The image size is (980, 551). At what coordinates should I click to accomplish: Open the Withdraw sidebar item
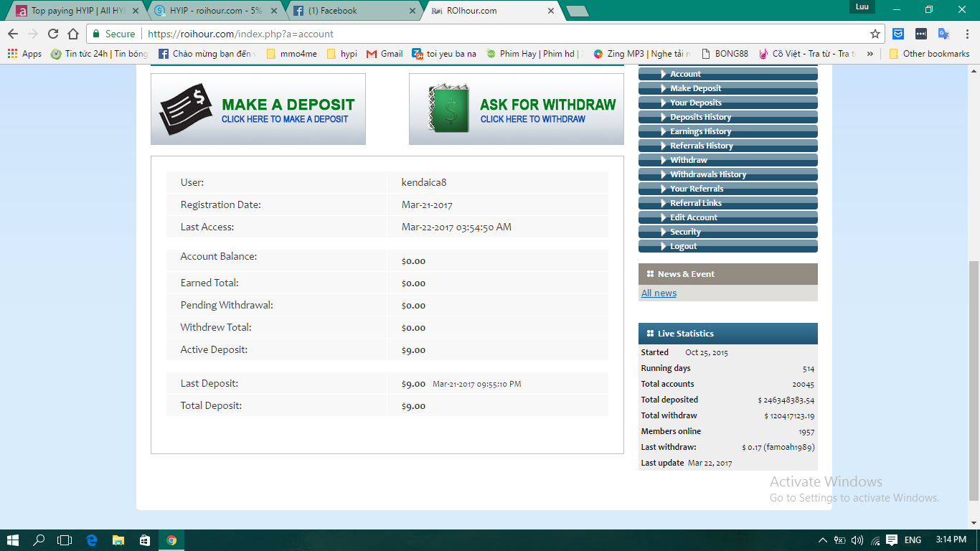tap(728, 160)
